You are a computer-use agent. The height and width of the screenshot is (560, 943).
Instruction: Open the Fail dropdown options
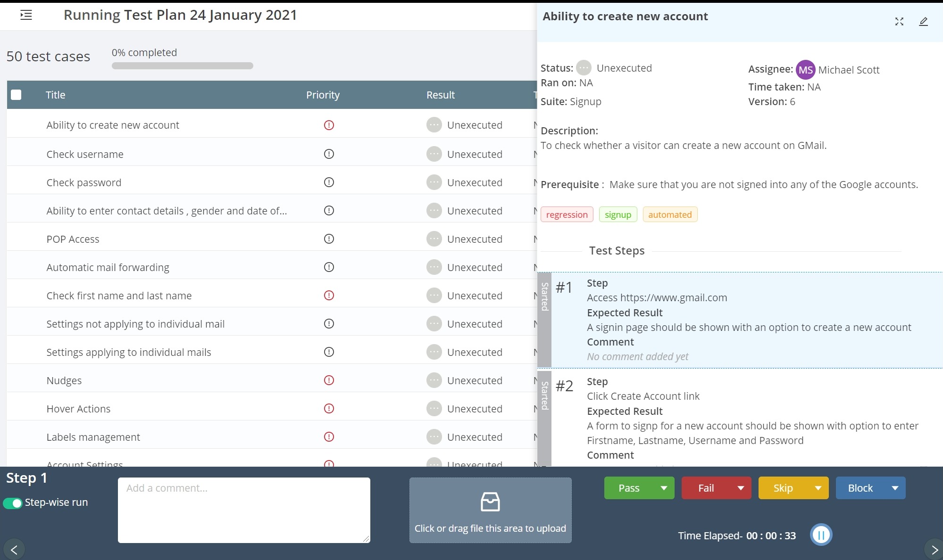coord(739,488)
